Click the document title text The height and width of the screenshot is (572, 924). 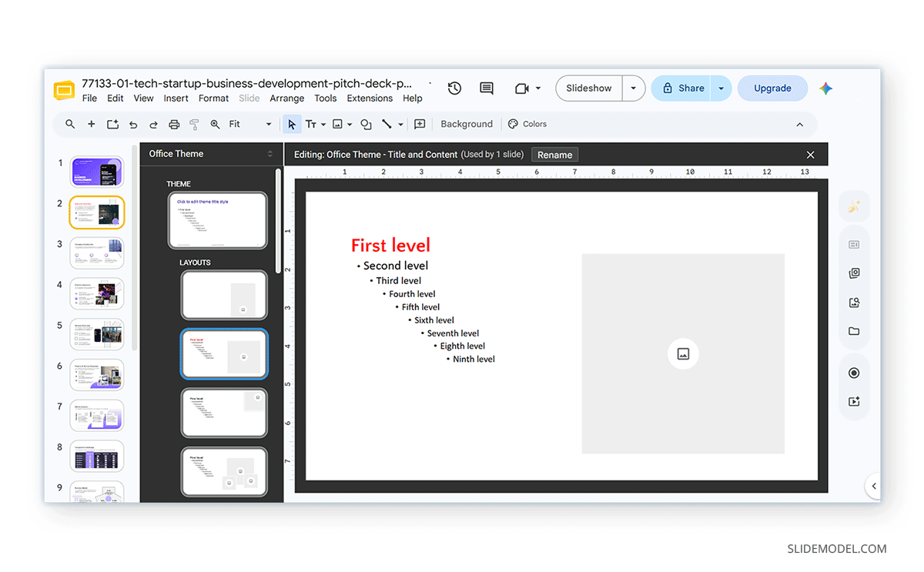[246, 83]
